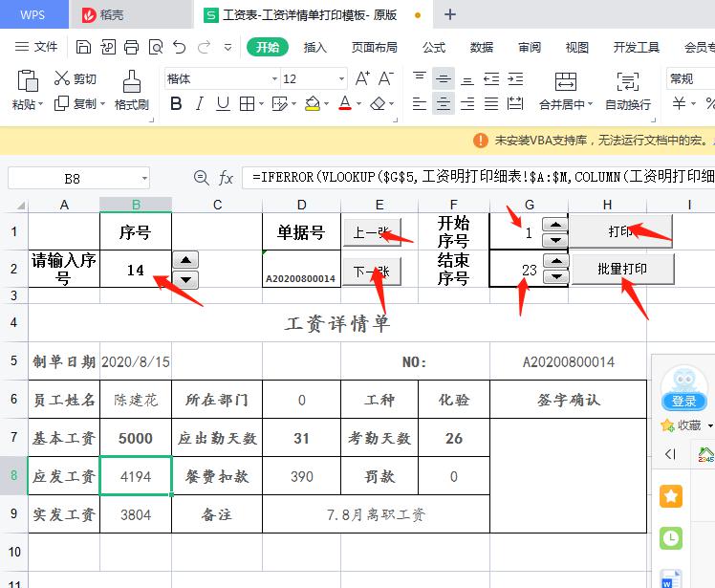Align text to vertical middle
This screenshot has width=715, height=588.
443,79
